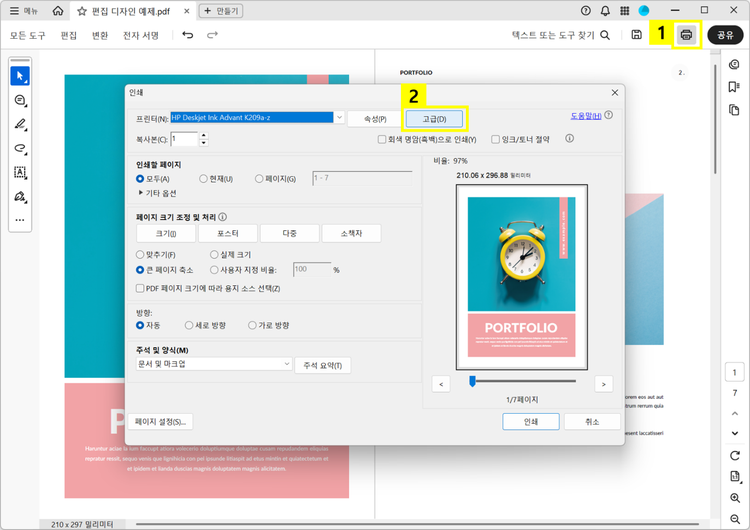
Task: Click the 취소 button
Action: click(x=592, y=422)
